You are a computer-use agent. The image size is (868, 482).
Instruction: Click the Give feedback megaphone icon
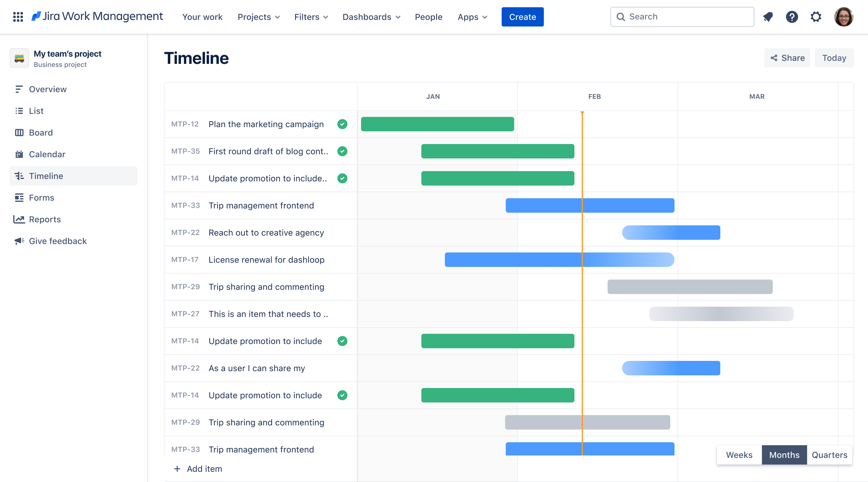(19, 241)
